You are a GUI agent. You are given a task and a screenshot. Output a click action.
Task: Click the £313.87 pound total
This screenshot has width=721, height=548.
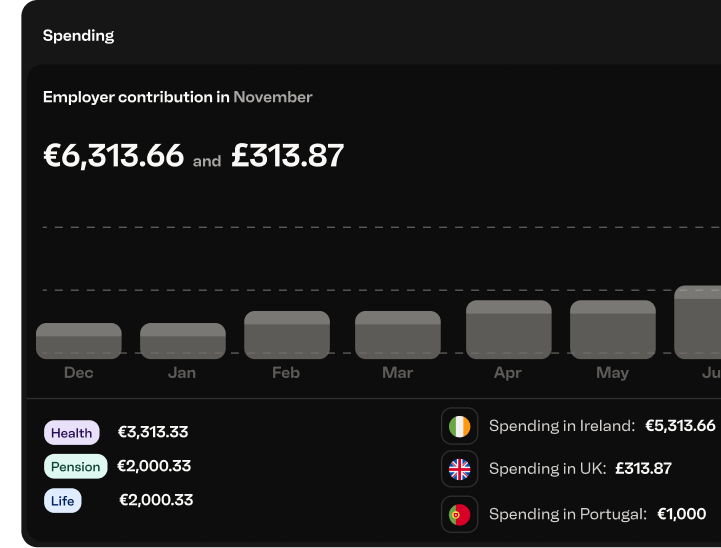point(287,156)
